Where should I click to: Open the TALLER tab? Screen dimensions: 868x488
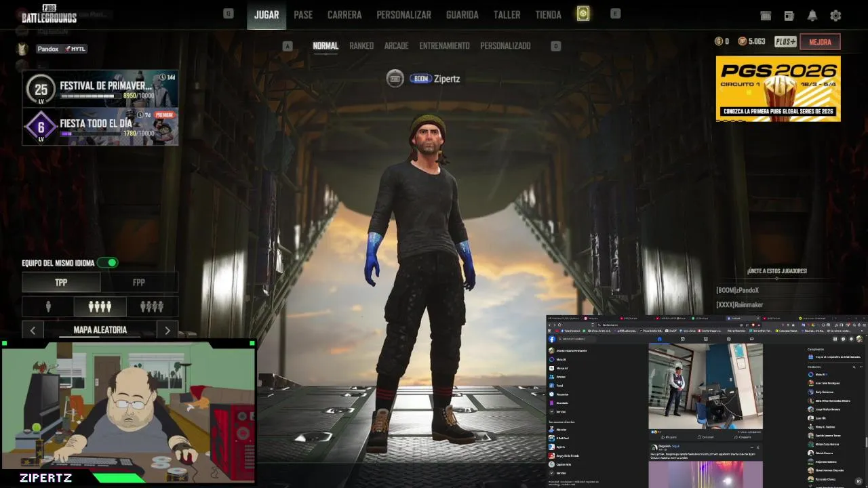pyautogui.click(x=507, y=15)
